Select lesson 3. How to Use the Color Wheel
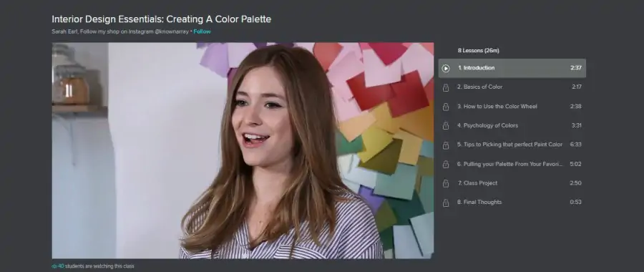This screenshot has width=644, height=272. coord(512,106)
